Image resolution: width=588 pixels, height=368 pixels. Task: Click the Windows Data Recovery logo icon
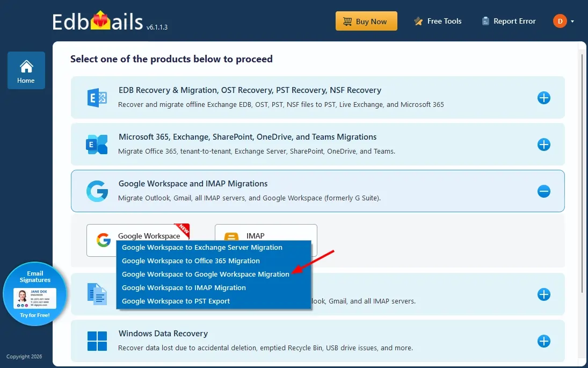(x=97, y=341)
